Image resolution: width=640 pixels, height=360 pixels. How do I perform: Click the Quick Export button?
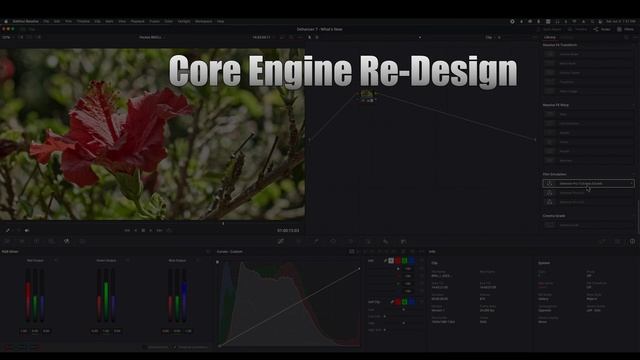tap(549, 29)
